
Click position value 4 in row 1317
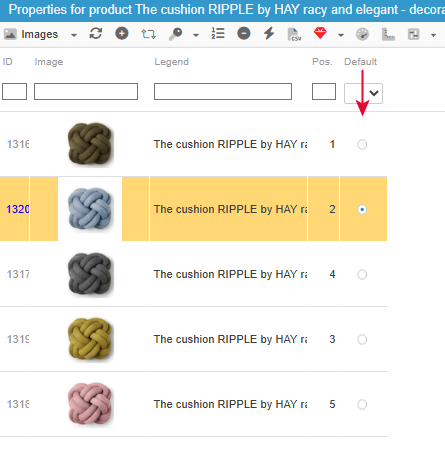tap(332, 274)
